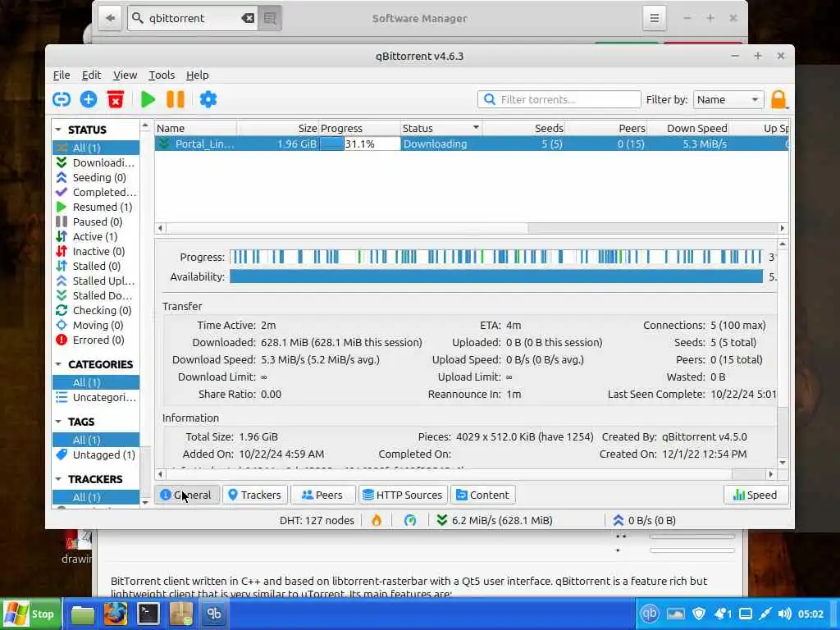The width and height of the screenshot is (840, 630).
Task: Click the flame connection status icon
Action: (377, 521)
